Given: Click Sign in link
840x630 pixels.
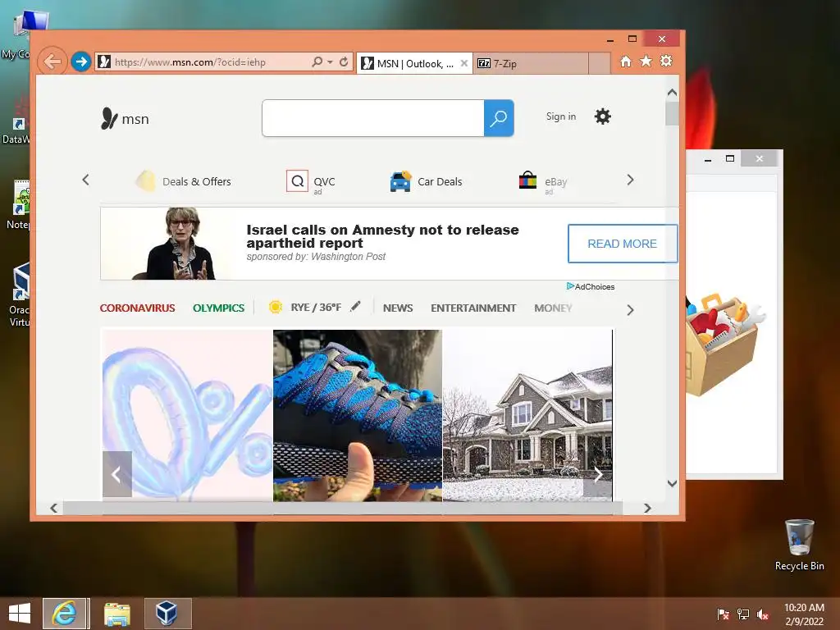Looking at the screenshot, I should tap(561, 116).
